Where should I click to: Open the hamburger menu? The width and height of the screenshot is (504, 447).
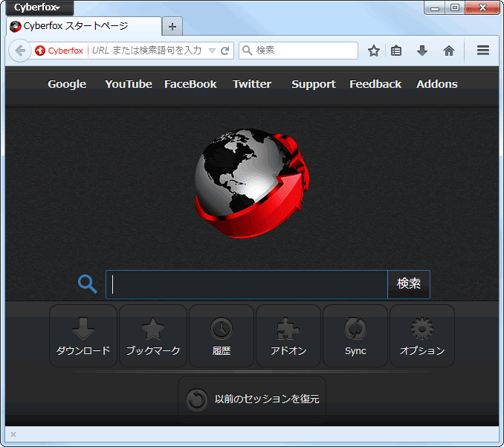point(482,50)
